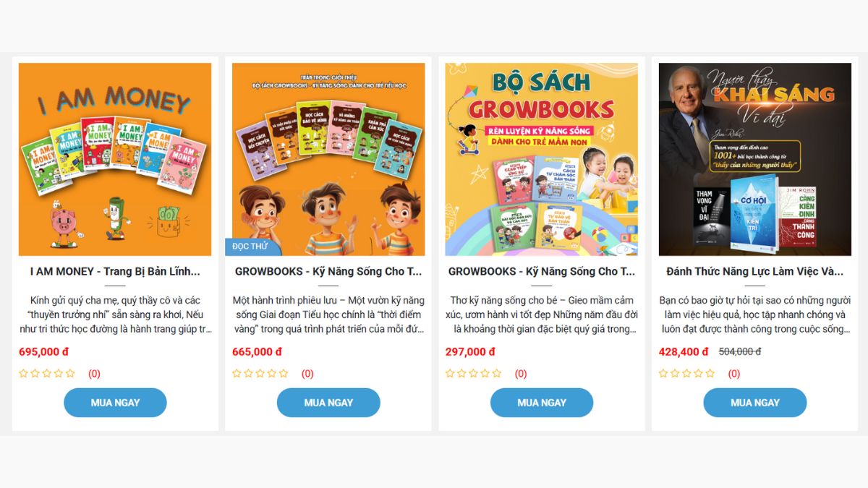Open Đánh Thức Năng Lực Làm Việc title
Image resolution: width=868 pixels, height=488 pixels.
[x=755, y=272]
